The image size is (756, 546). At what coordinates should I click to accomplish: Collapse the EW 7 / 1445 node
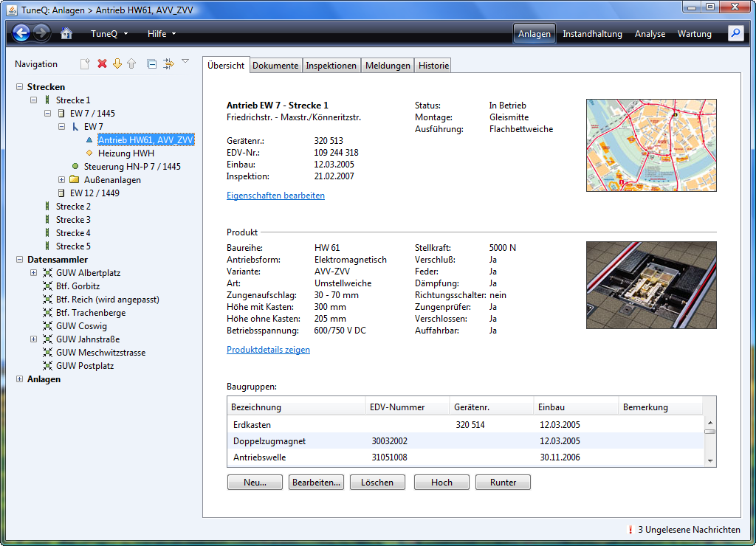pos(48,113)
